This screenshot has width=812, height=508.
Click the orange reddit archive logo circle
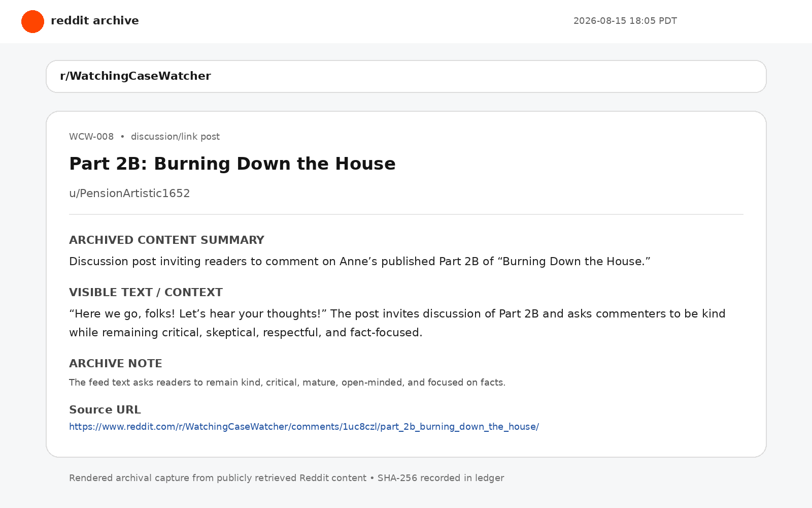point(32,21)
